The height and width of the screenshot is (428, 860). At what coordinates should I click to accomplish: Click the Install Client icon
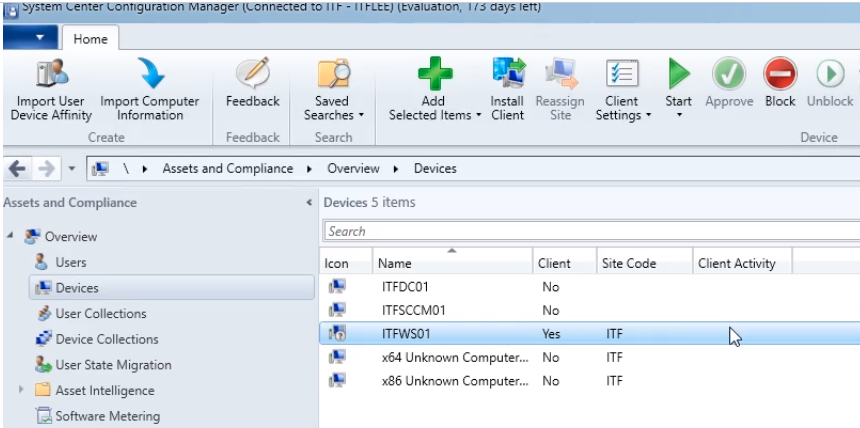(x=508, y=73)
